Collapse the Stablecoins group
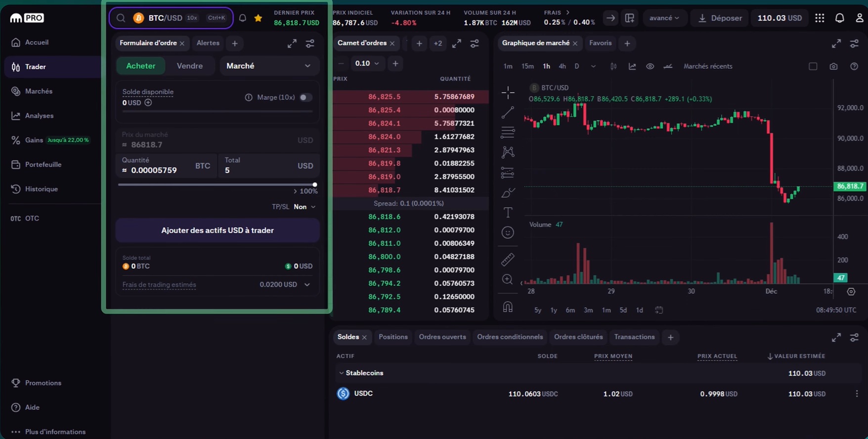This screenshot has width=868, height=439. [341, 373]
